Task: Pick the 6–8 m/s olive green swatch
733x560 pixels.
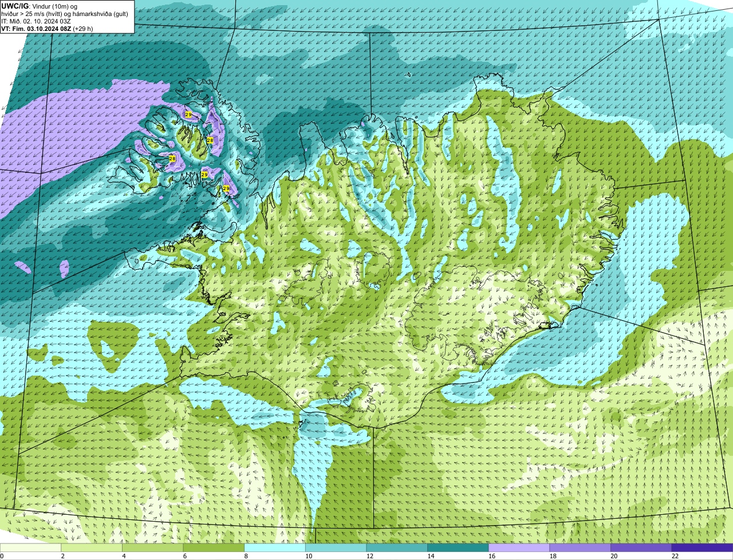Action: pos(214,547)
